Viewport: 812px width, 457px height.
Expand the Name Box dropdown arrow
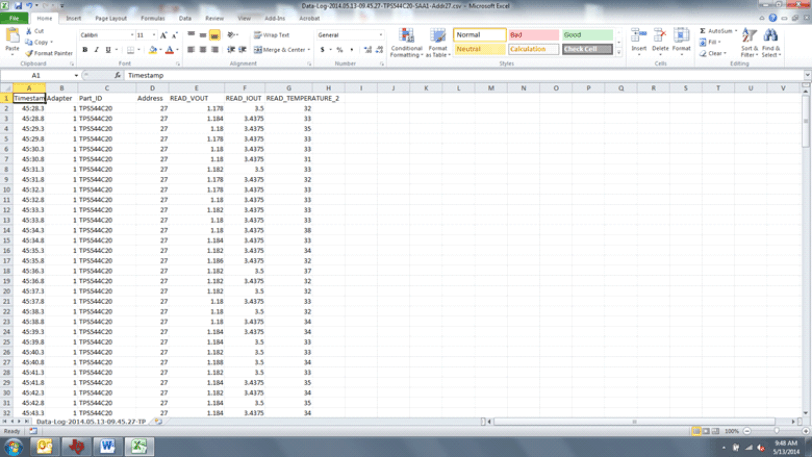click(75, 76)
